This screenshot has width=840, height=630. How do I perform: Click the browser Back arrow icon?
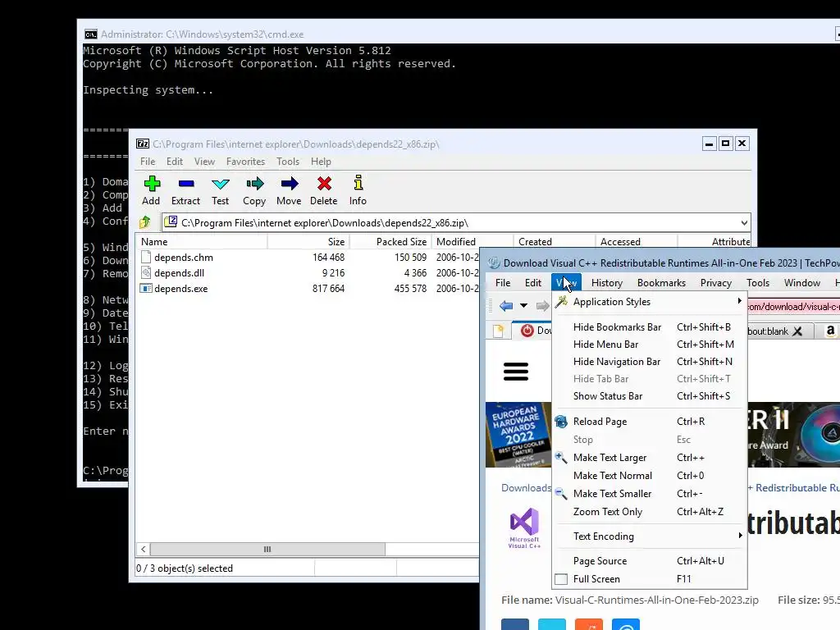tap(506, 306)
